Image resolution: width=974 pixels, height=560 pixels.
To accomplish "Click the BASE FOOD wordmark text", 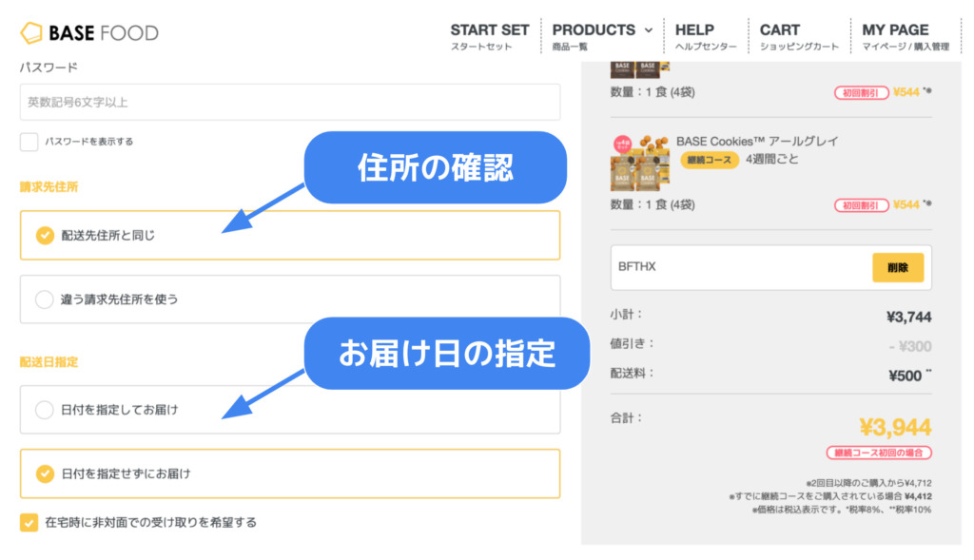I will pyautogui.click(x=104, y=33).
